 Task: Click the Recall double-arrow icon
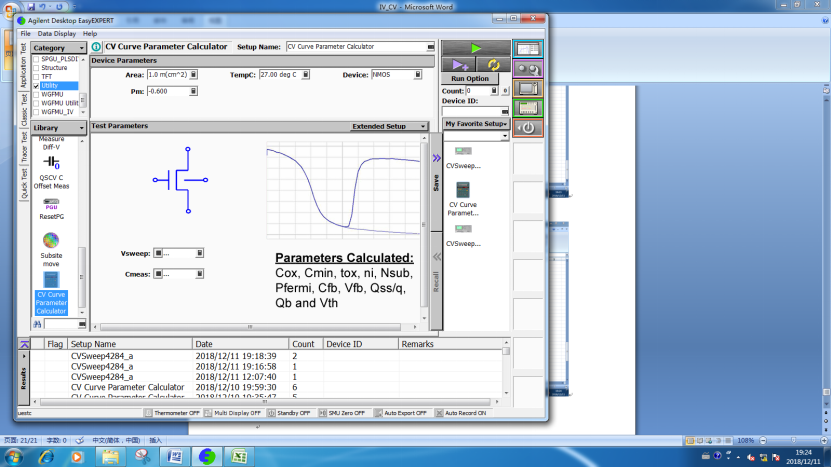(436, 257)
